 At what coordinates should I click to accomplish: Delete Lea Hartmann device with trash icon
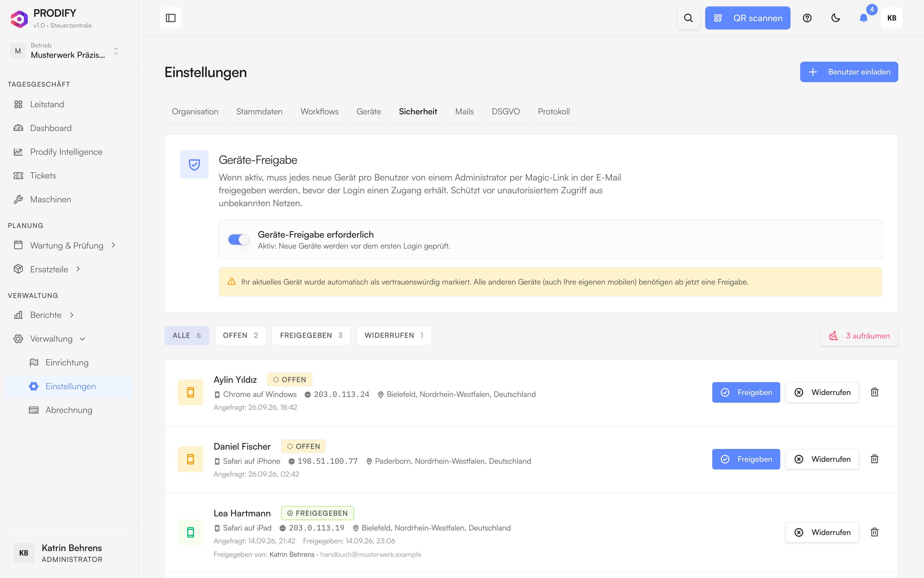tap(874, 532)
